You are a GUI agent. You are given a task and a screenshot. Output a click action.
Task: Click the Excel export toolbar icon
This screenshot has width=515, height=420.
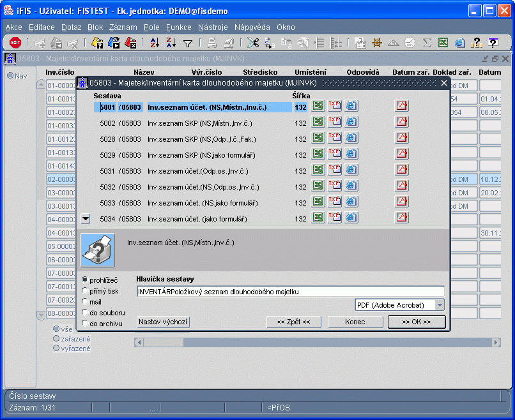coord(443,43)
